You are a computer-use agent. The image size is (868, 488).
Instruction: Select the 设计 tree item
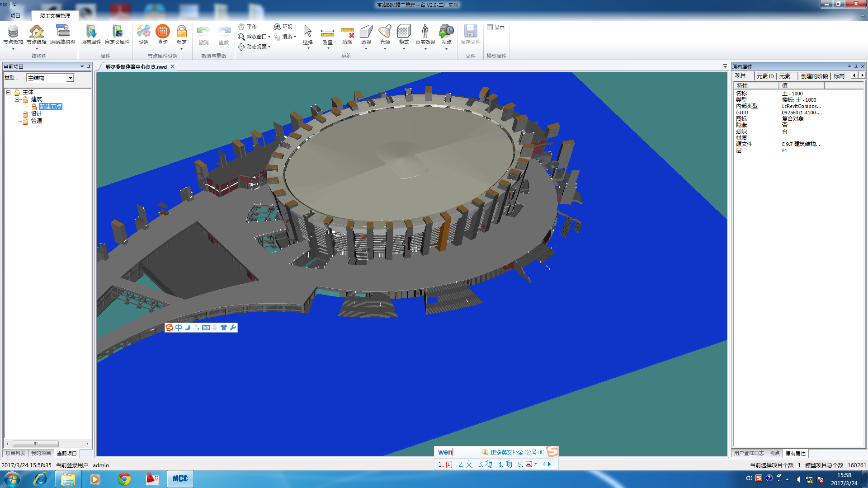coord(37,114)
